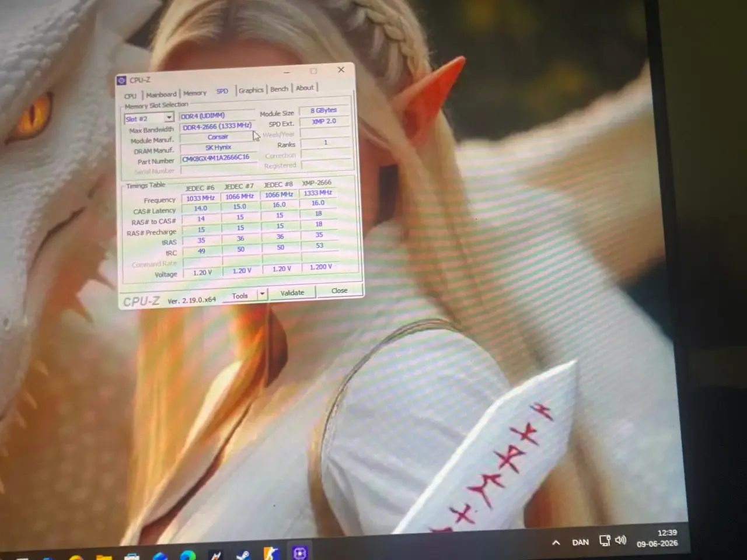
Task: Open the Graphics tab
Action: point(251,90)
